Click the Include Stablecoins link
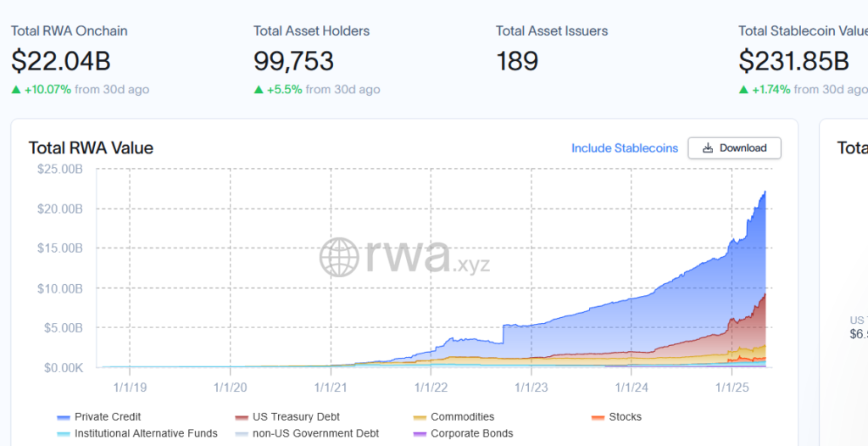This screenshot has height=446, width=868. 625,148
